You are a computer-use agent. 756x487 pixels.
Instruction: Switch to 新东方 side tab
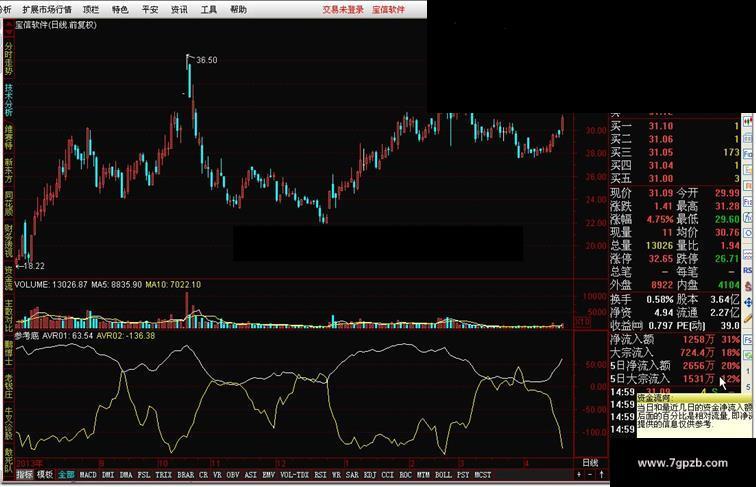coord(8,171)
